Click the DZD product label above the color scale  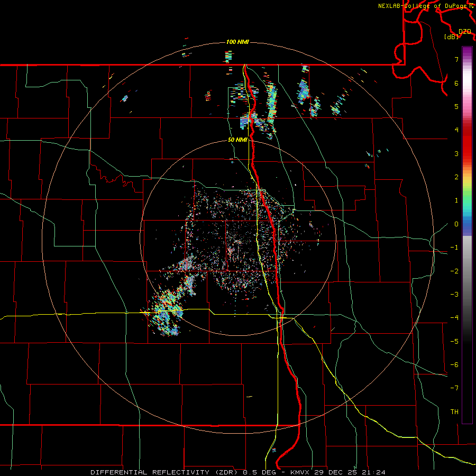coord(465,31)
